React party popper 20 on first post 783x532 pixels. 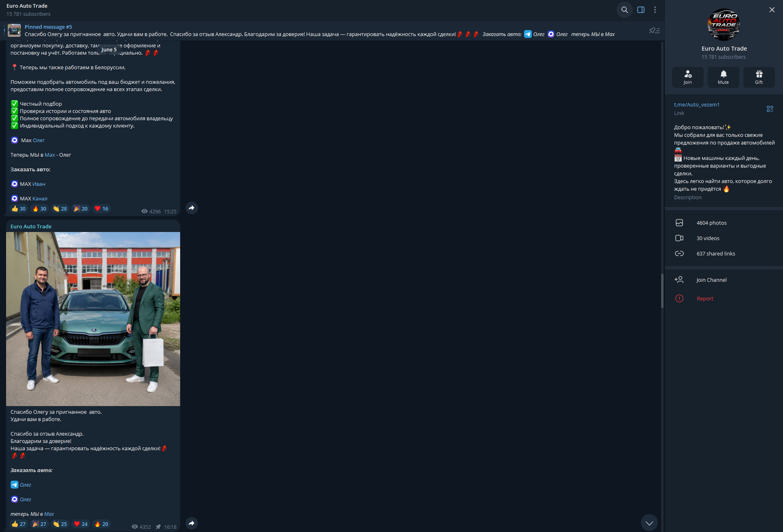(81, 209)
